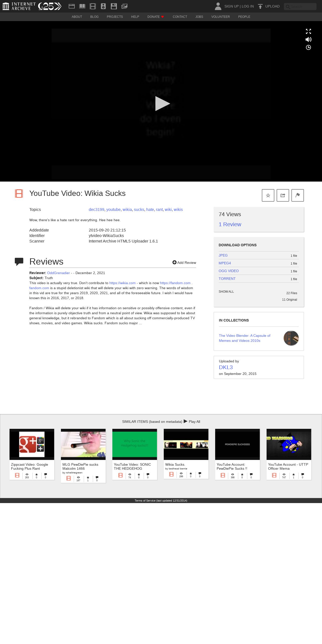Toggle video player volume
This screenshot has width=322, height=644.
308,39
